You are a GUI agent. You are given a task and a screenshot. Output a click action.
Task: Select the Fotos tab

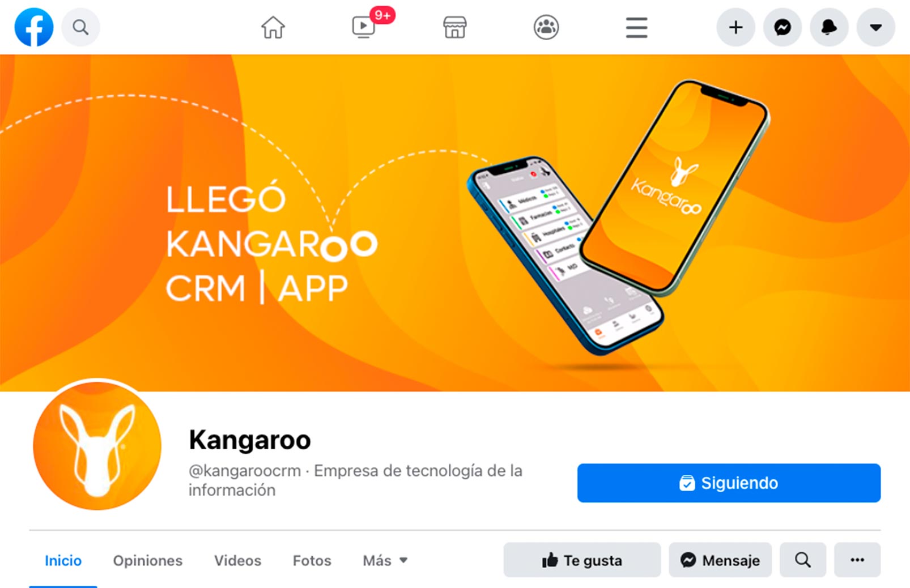[312, 560]
